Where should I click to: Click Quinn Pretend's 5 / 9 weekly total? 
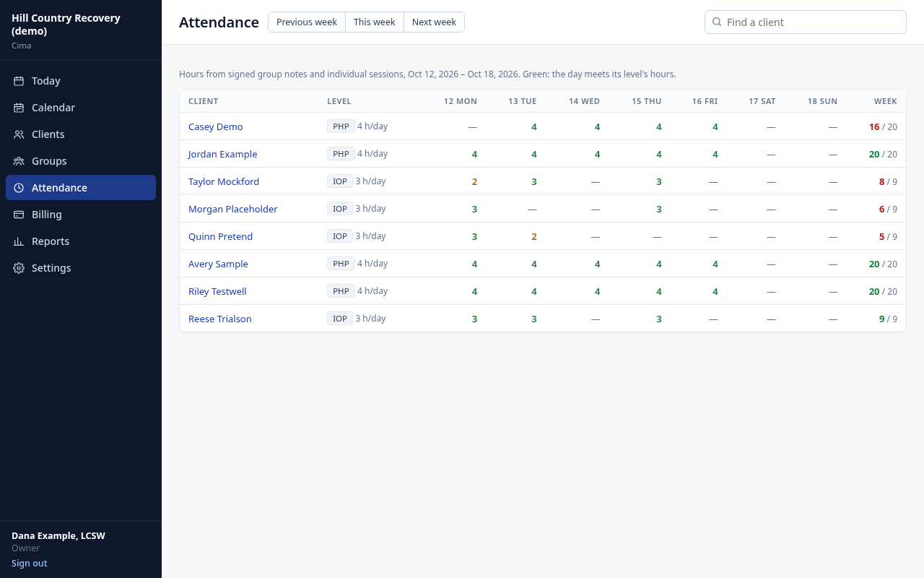point(888,236)
